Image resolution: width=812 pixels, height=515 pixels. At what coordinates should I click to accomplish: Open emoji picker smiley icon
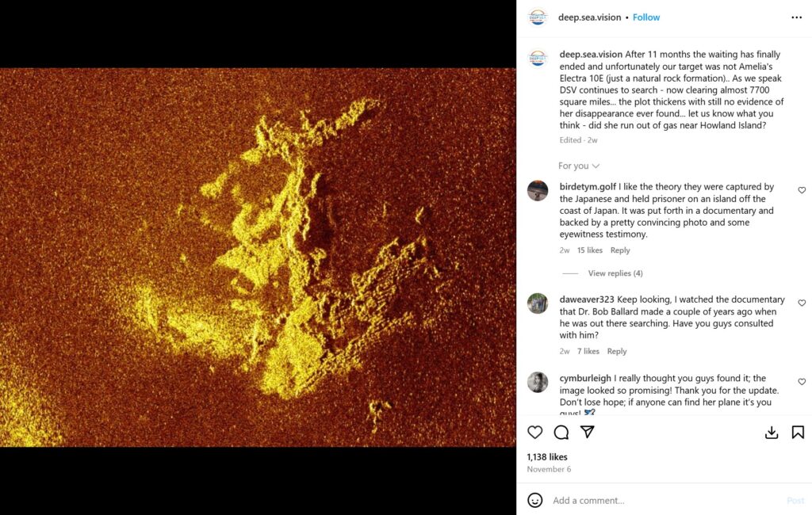point(535,500)
